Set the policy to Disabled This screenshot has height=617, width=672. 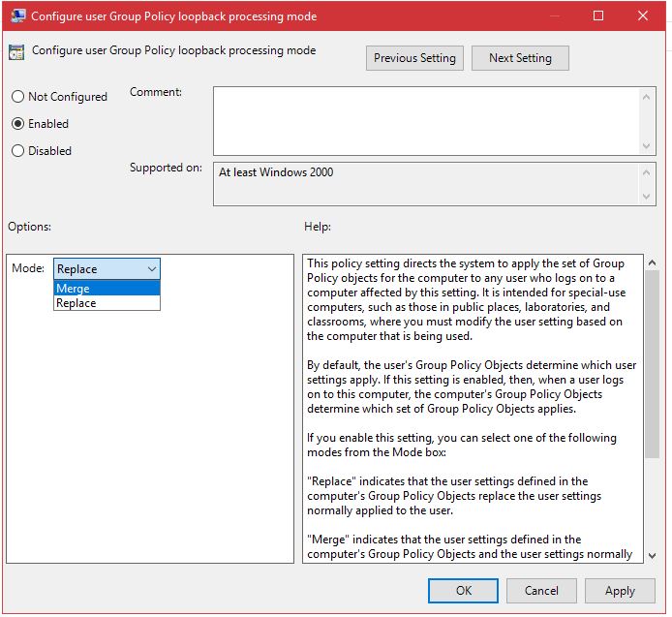pyautogui.click(x=18, y=151)
